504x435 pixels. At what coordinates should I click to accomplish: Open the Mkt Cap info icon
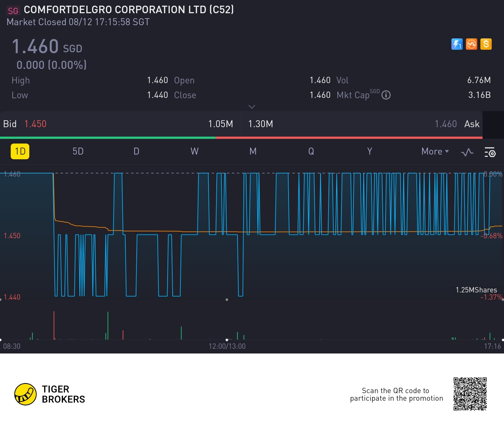tap(386, 95)
